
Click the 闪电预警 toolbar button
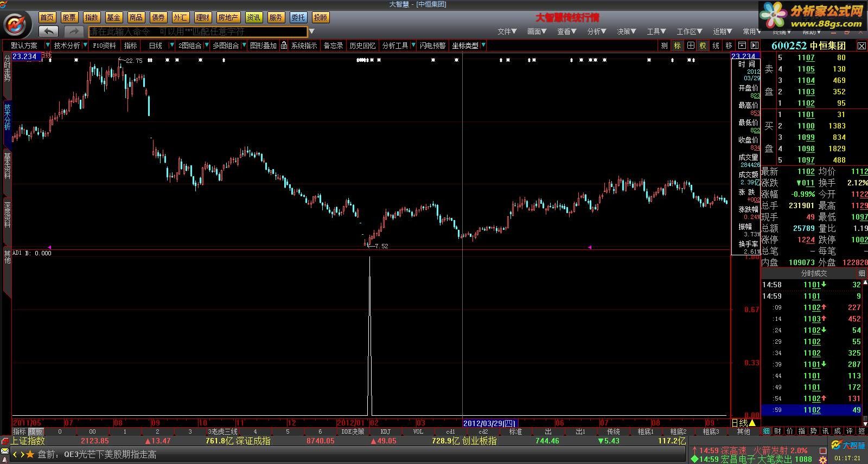click(x=432, y=46)
